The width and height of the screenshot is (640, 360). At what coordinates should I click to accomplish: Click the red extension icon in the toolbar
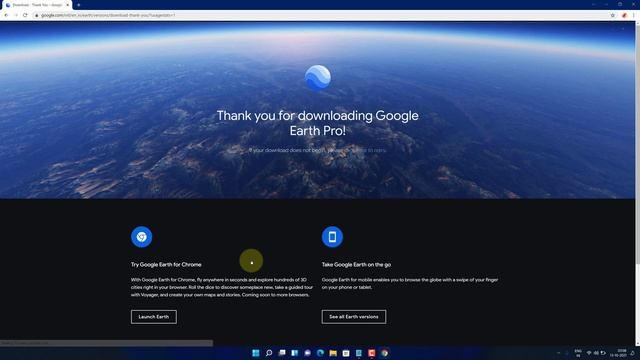pos(624,15)
